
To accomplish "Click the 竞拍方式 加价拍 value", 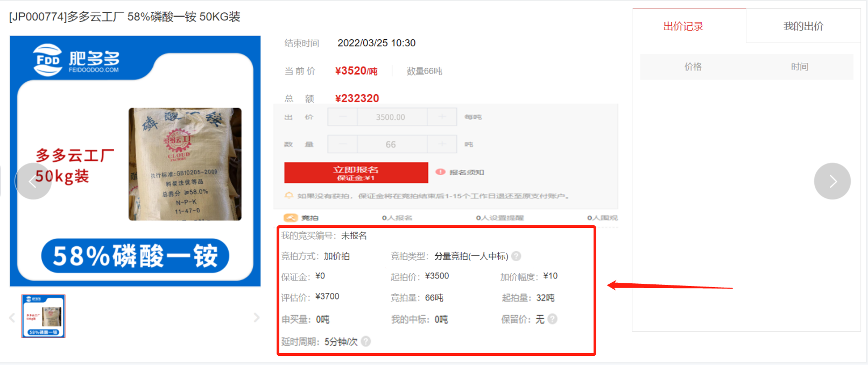I will 337,256.
